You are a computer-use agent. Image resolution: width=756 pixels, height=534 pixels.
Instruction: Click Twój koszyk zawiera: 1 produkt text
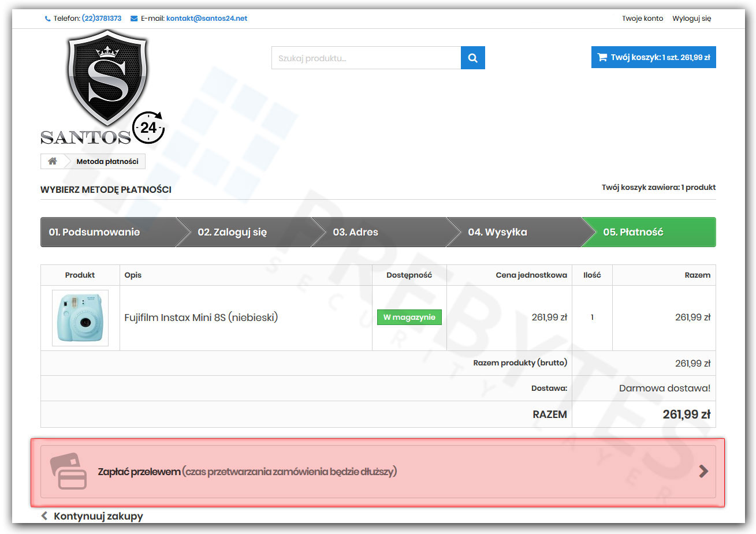(658, 188)
